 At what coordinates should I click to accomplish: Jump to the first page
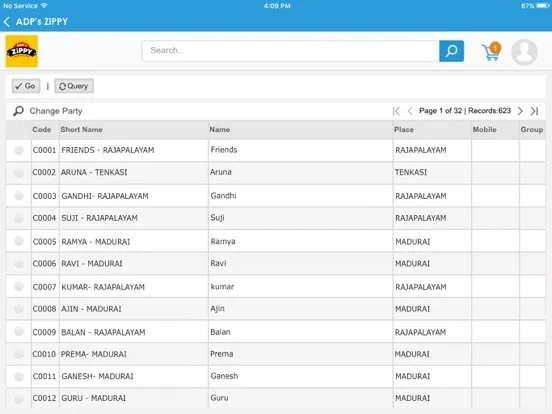click(x=396, y=111)
